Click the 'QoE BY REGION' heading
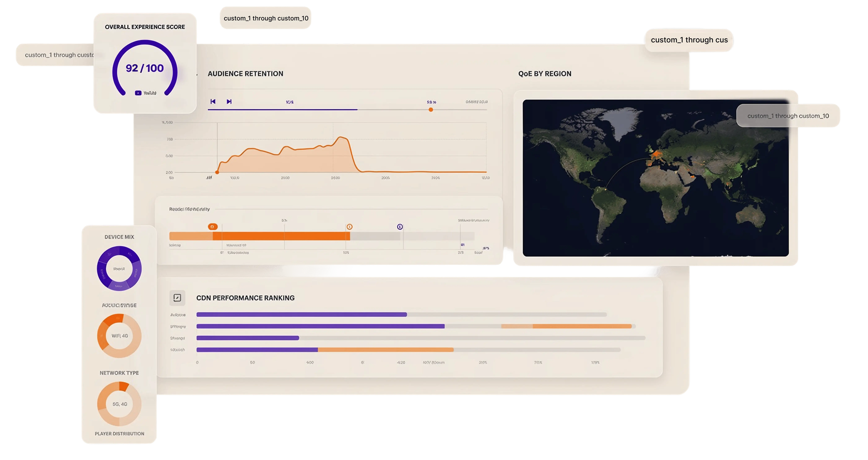The image size is (868, 460). click(545, 74)
